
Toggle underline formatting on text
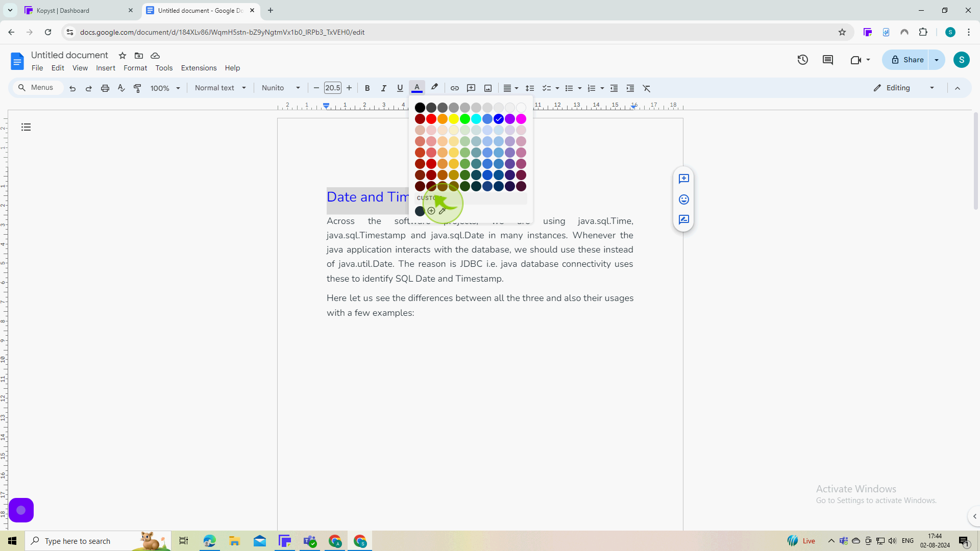pyautogui.click(x=401, y=88)
